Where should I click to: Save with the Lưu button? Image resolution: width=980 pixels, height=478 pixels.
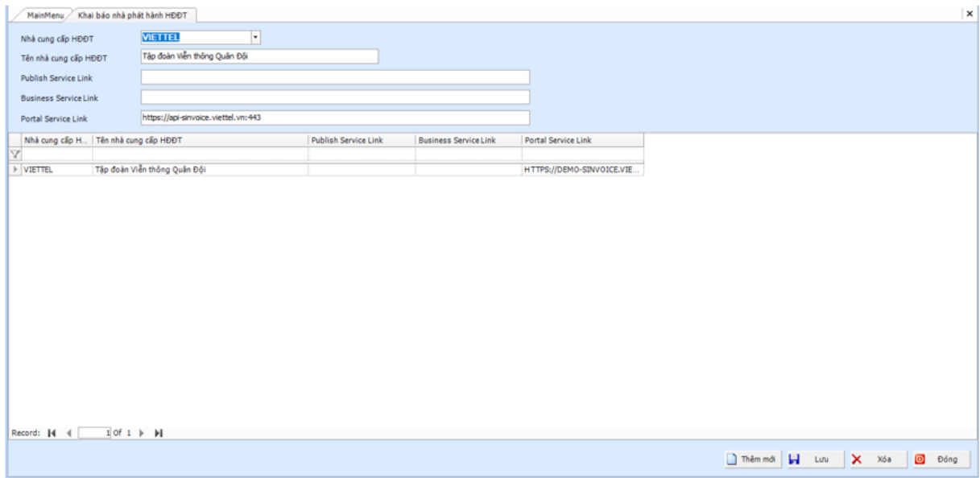(814, 459)
